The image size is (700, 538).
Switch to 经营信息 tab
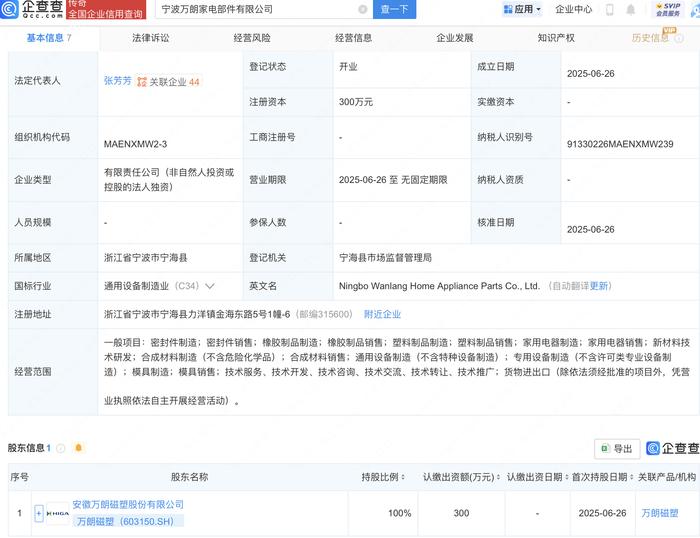point(353,38)
